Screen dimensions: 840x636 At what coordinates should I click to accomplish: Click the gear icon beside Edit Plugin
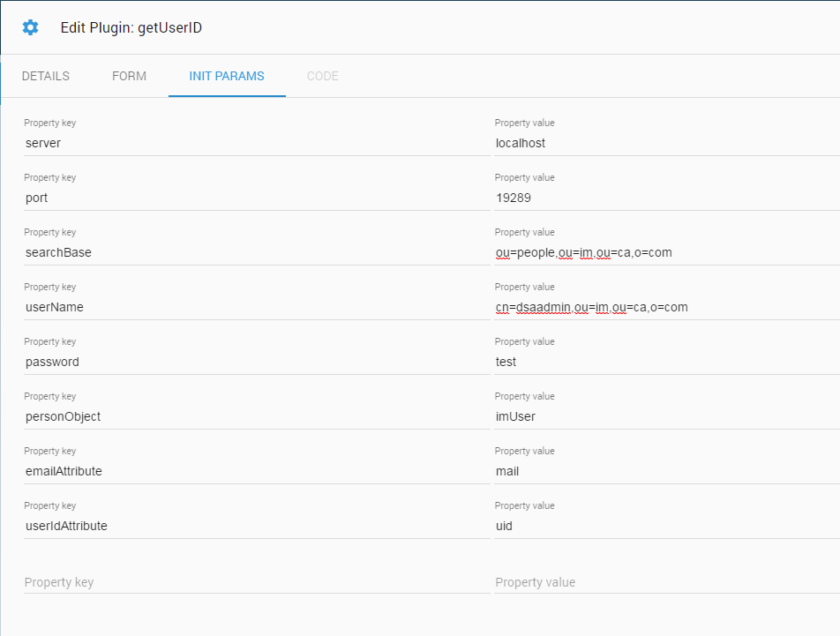[31, 27]
